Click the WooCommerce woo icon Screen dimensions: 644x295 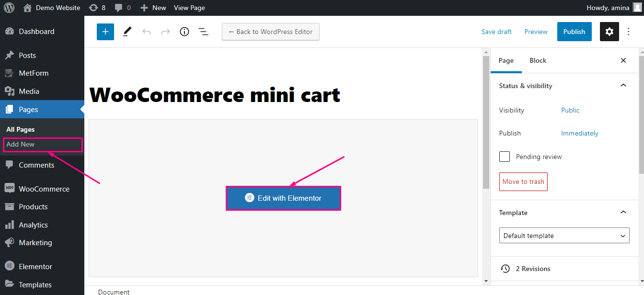10,189
